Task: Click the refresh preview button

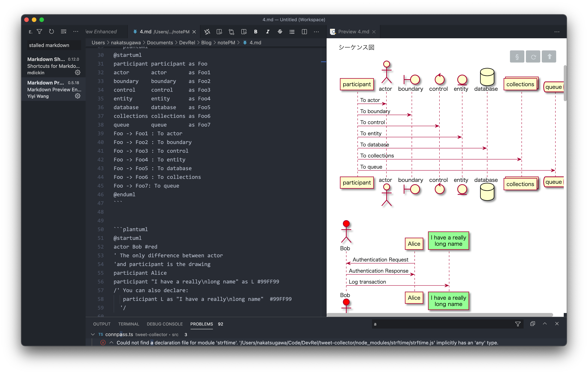Action: pyautogui.click(x=533, y=57)
